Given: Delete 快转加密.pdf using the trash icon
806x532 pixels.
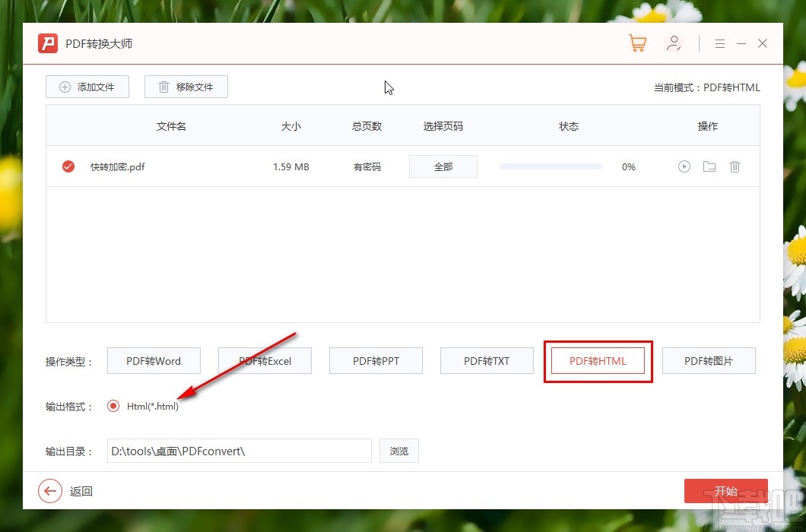Looking at the screenshot, I should (x=735, y=166).
